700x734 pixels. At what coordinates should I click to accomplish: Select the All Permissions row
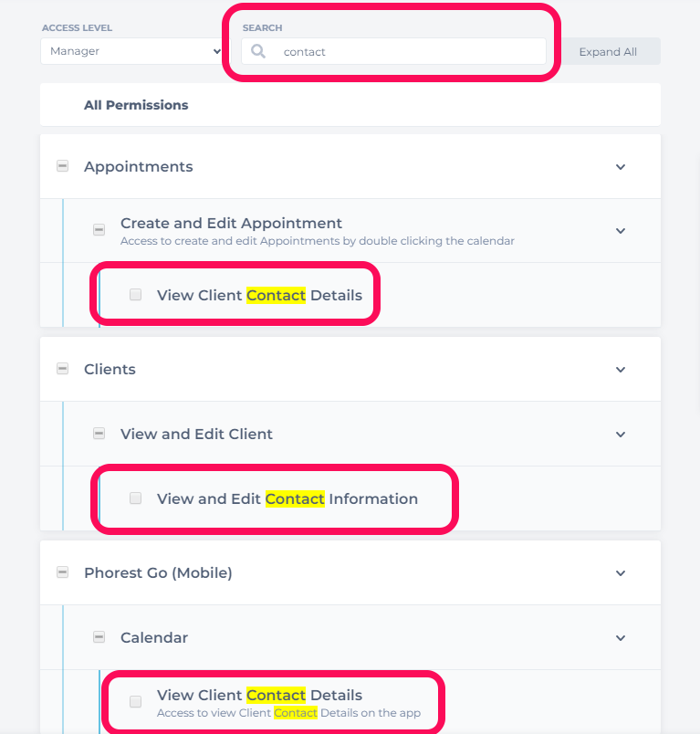[x=136, y=105]
